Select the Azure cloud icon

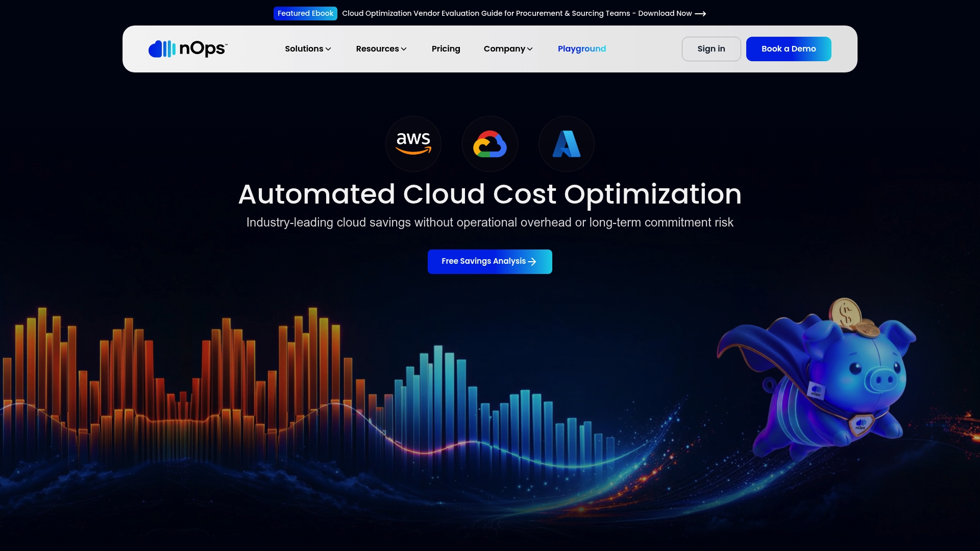[567, 144]
